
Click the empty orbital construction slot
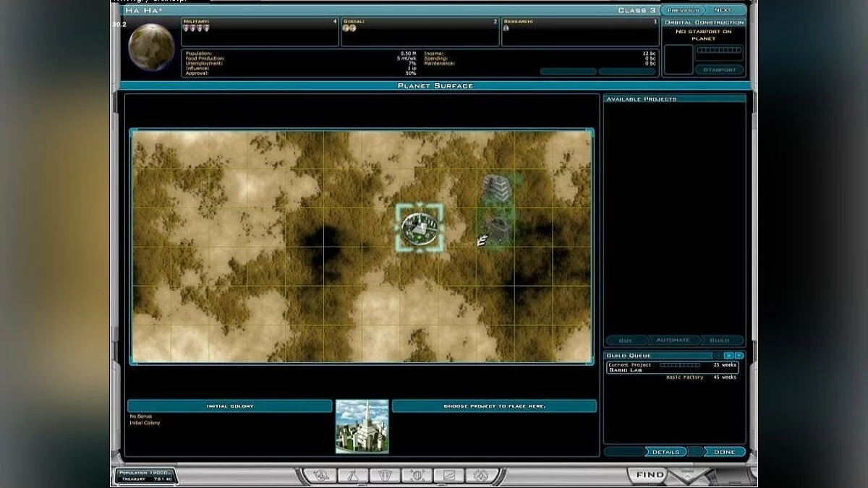pyautogui.click(x=678, y=60)
